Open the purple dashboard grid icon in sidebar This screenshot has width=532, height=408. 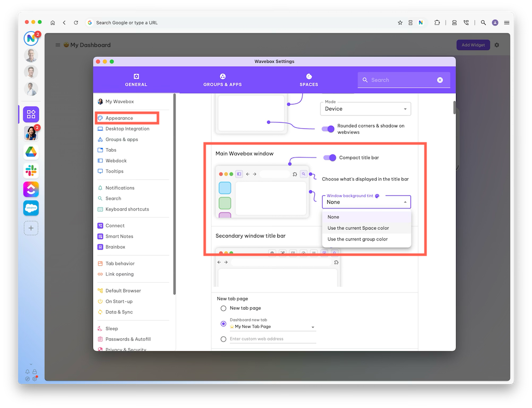(31, 114)
